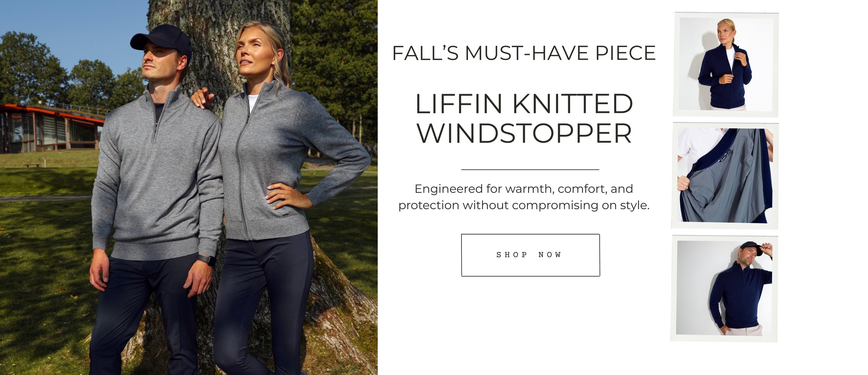Open thumbnail showing grey jacket lining
The image size is (868, 375).
pyautogui.click(x=725, y=176)
